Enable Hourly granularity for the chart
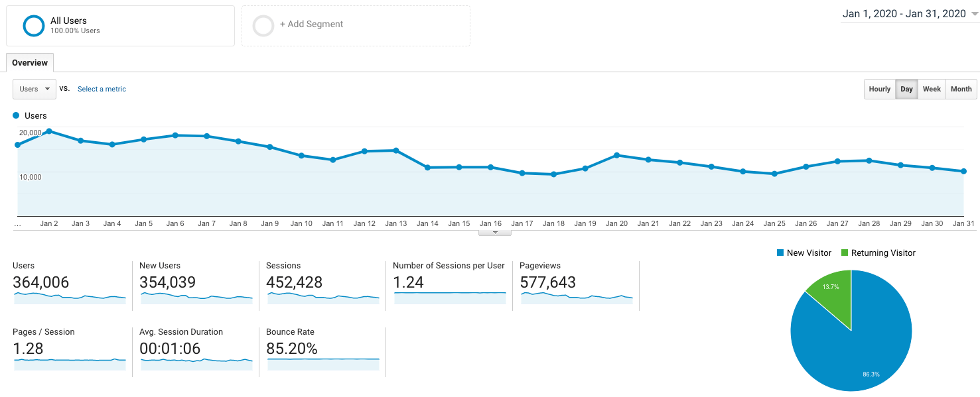This screenshot has width=980, height=397. point(879,88)
